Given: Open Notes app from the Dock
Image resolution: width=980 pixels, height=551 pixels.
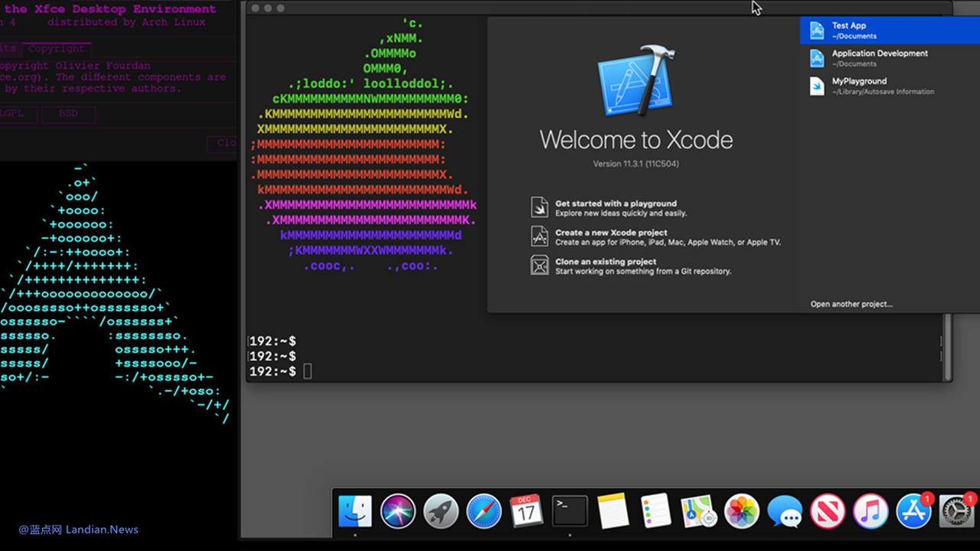Looking at the screenshot, I should [x=613, y=511].
